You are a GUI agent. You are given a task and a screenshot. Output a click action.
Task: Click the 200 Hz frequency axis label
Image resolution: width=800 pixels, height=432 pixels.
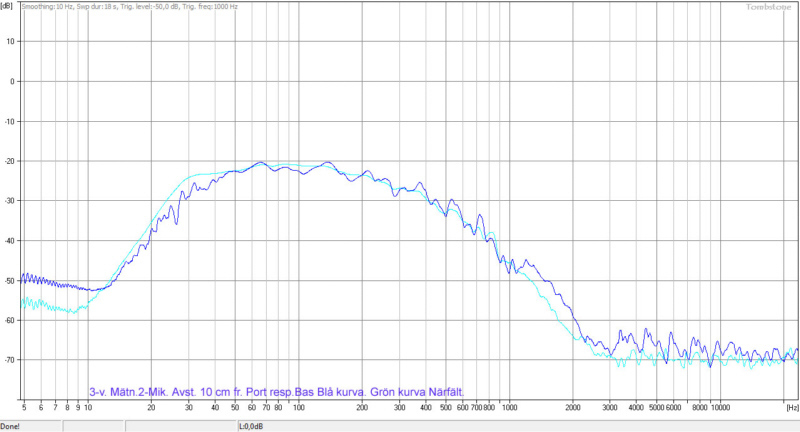(x=362, y=408)
